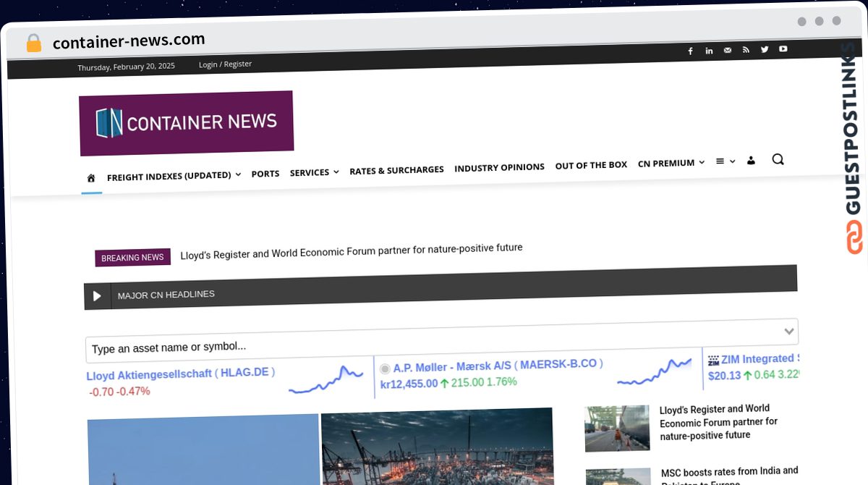
Task: Click the container-news.com address text
Action: (129, 41)
